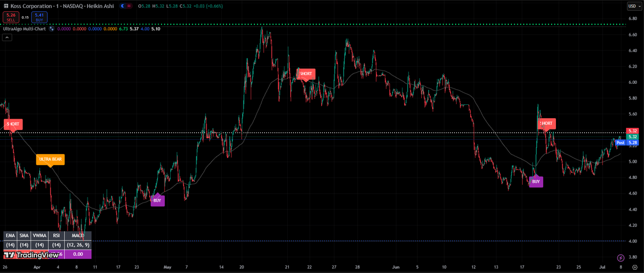Viewport: 644px width, 273px height.
Task: Open the purple lightning Go-to-realtime icon
Action: point(621,258)
